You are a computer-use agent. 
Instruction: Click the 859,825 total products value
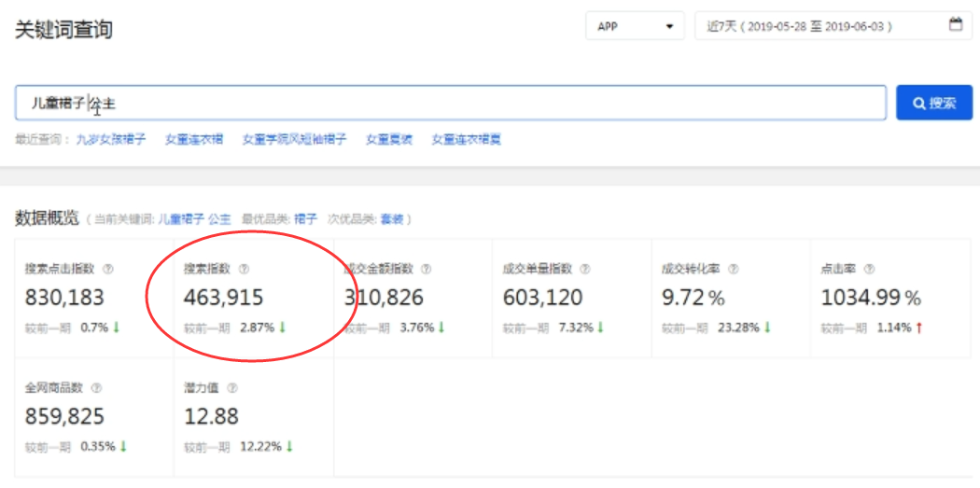(64, 416)
